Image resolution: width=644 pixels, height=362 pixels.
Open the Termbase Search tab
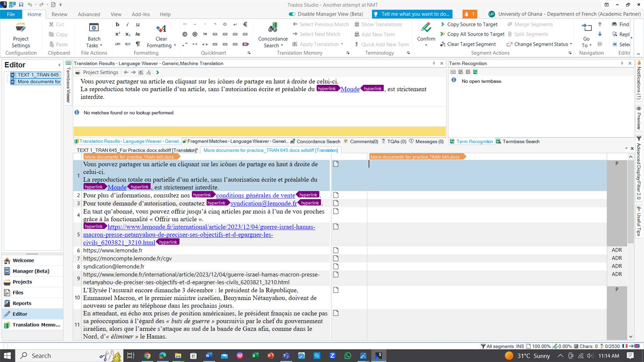pos(518,141)
